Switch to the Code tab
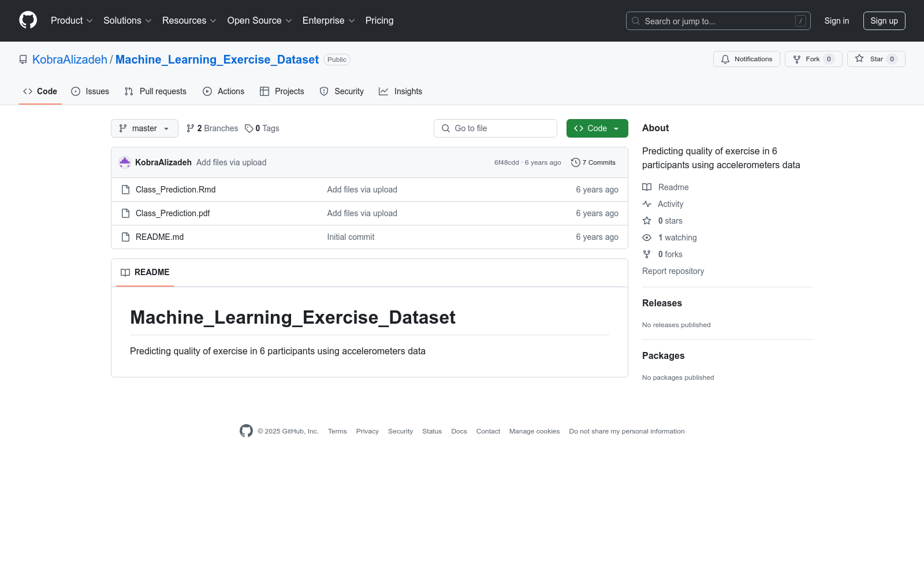 coord(40,91)
